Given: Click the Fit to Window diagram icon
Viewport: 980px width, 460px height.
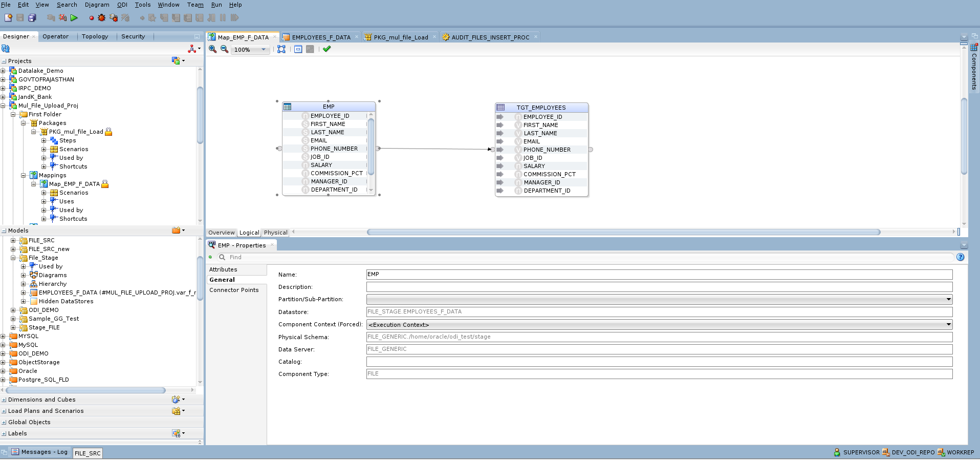Looking at the screenshot, I should (281, 49).
